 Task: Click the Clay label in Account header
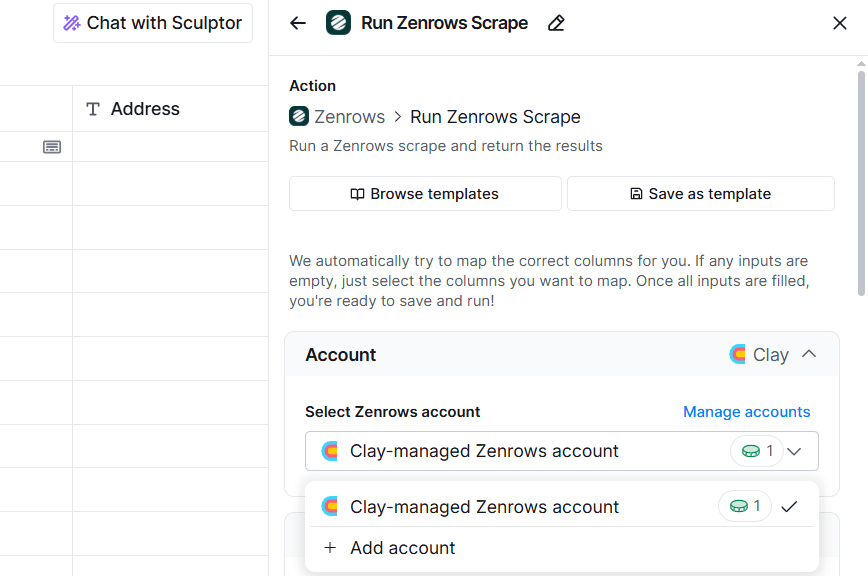point(771,355)
